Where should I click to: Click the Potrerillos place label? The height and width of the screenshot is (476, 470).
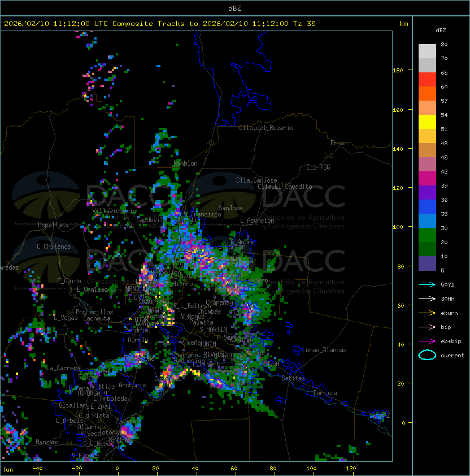94,312
